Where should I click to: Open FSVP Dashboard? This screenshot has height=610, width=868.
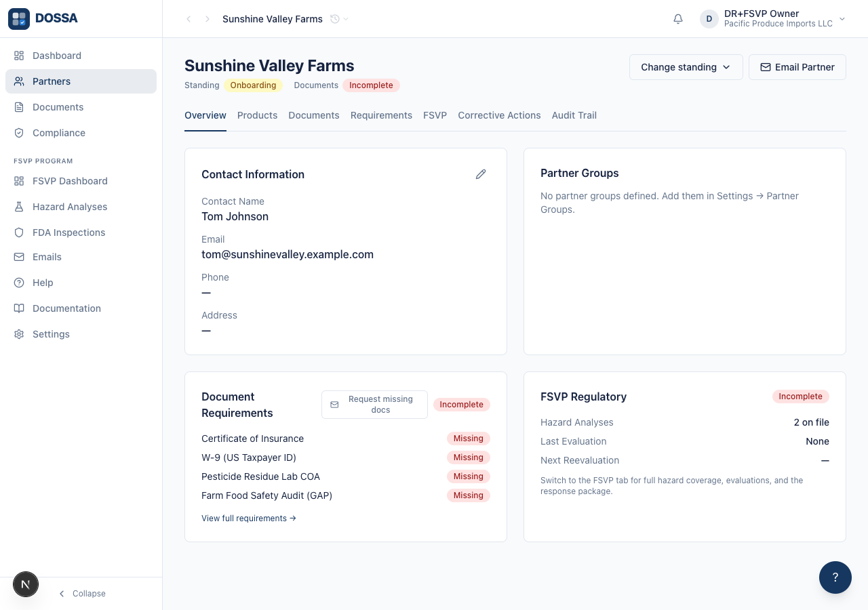point(81,181)
